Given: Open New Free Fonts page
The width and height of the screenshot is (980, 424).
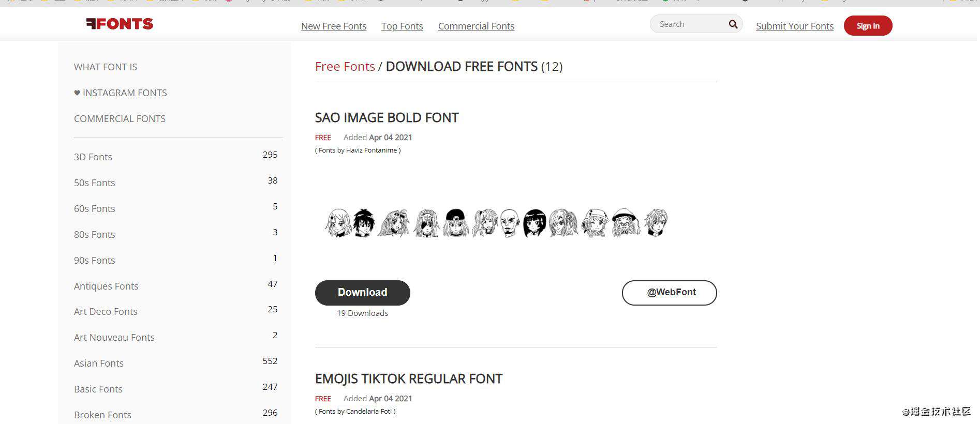Looking at the screenshot, I should coord(334,26).
